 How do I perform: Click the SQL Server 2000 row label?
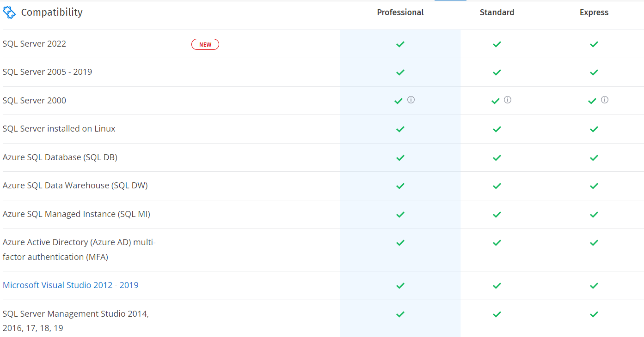(34, 101)
